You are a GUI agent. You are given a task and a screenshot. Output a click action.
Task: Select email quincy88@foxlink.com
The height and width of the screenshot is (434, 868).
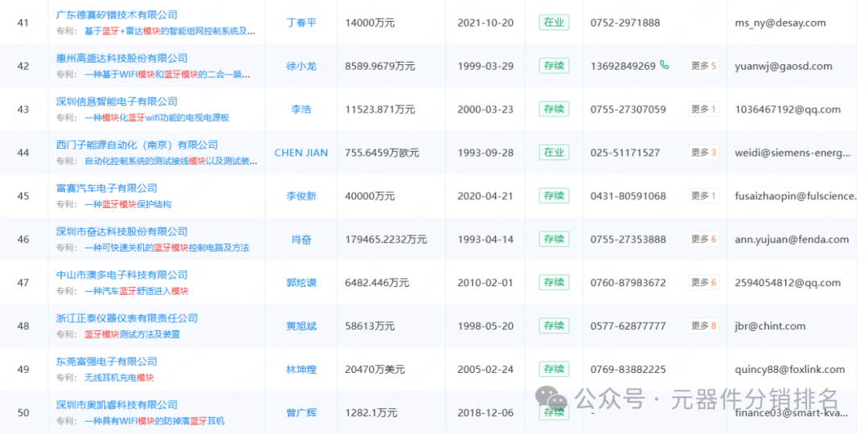click(790, 370)
